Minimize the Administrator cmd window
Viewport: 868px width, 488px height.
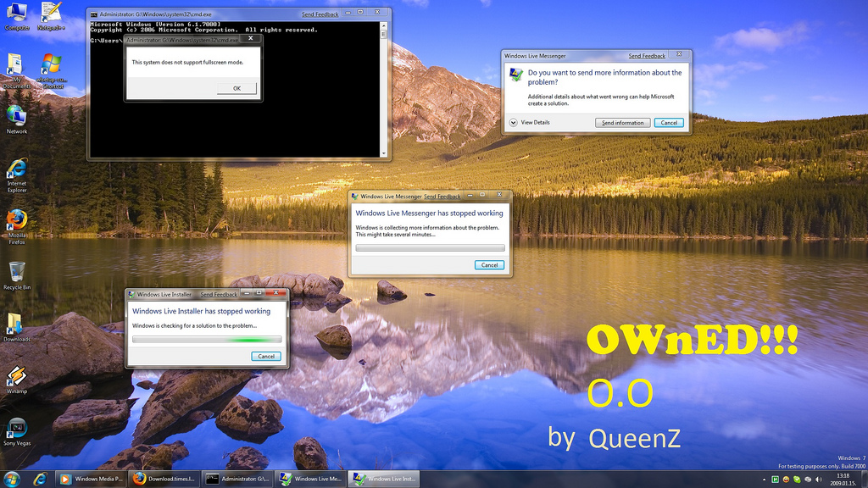[348, 12]
